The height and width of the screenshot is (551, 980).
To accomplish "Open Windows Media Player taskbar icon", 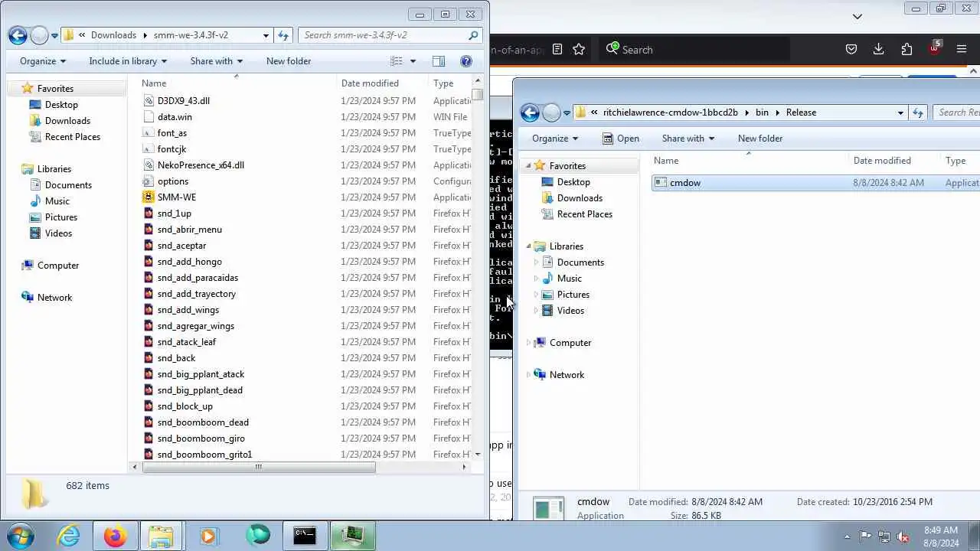I will (208, 536).
